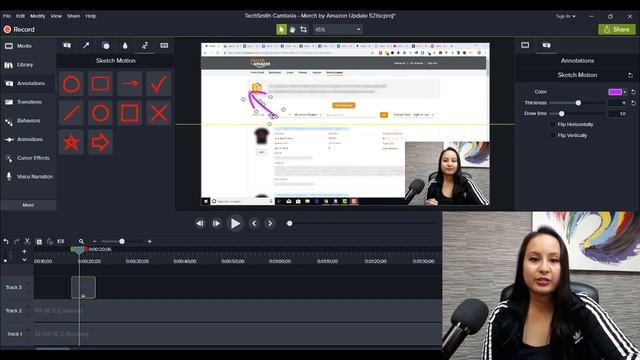Viewport: 640px width, 360px height.
Task: Open the color swatch dropdown arrow
Action: tap(624, 92)
